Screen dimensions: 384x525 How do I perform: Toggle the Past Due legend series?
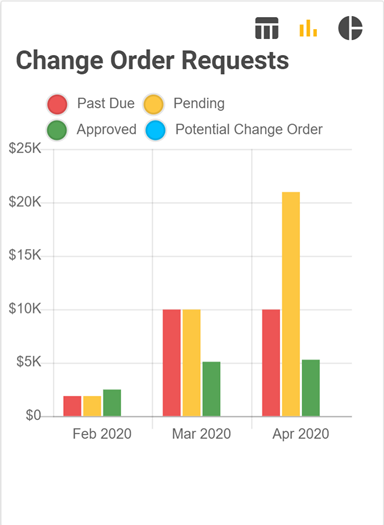(x=91, y=103)
